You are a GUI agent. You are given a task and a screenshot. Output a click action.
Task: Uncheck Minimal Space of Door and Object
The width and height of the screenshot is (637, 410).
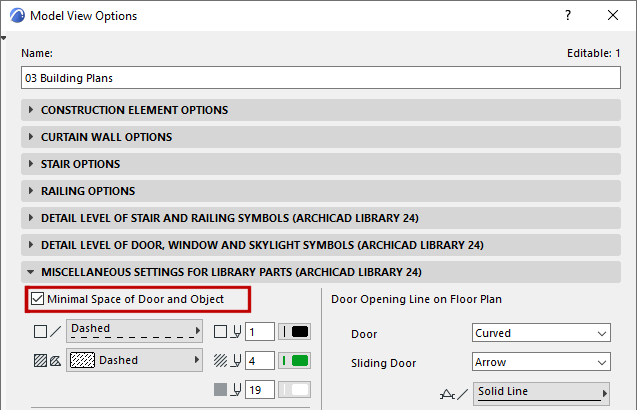[37, 299]
